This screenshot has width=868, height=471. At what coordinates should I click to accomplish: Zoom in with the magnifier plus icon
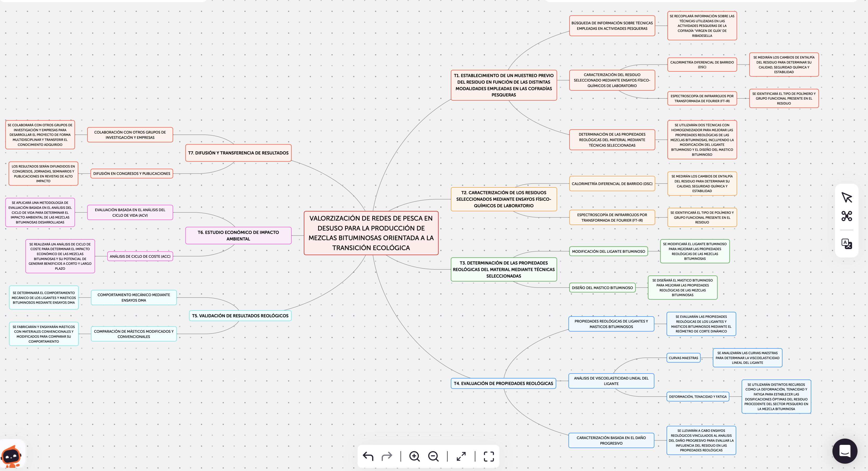click(x=414, y=456)
